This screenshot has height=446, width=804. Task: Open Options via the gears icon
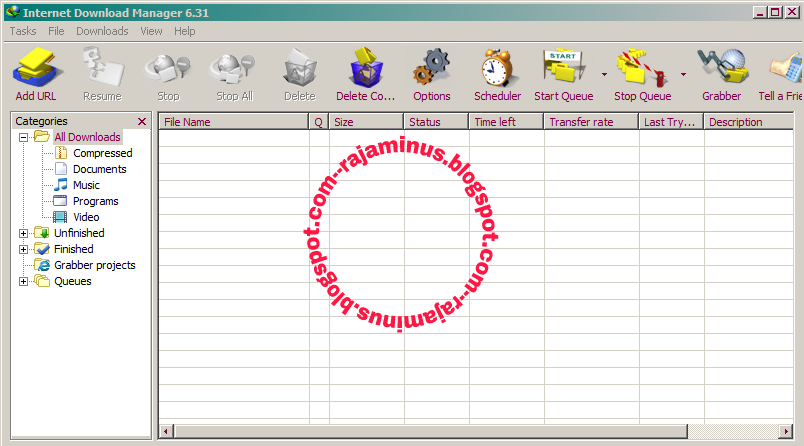(x=431, y=67)
